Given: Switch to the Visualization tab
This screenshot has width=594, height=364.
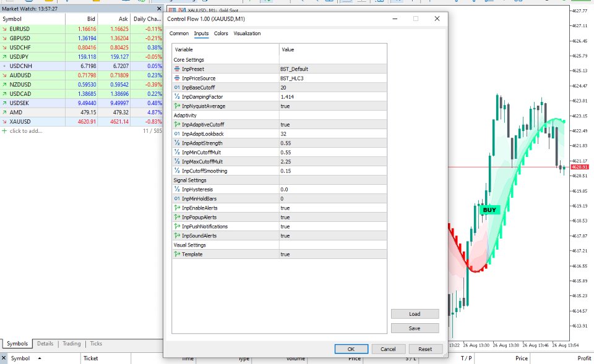Looking at the screenshot, I should pyautogui.click(x=247, y=33).
